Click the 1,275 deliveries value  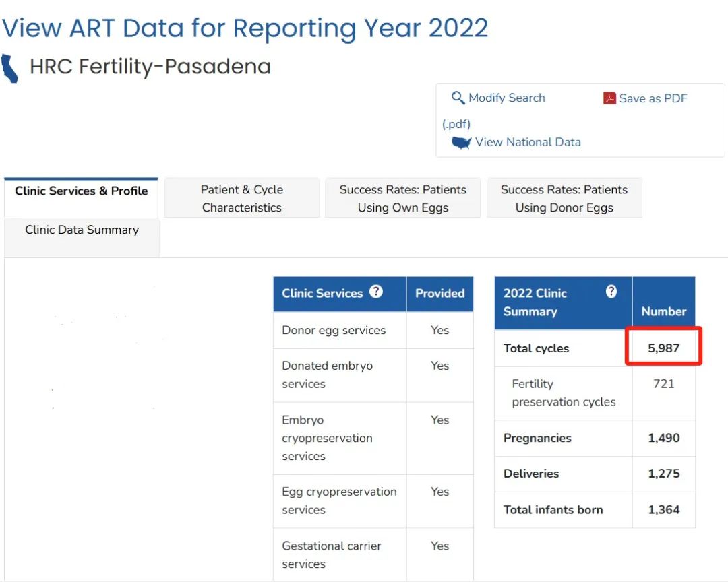(x=663, y=474)
